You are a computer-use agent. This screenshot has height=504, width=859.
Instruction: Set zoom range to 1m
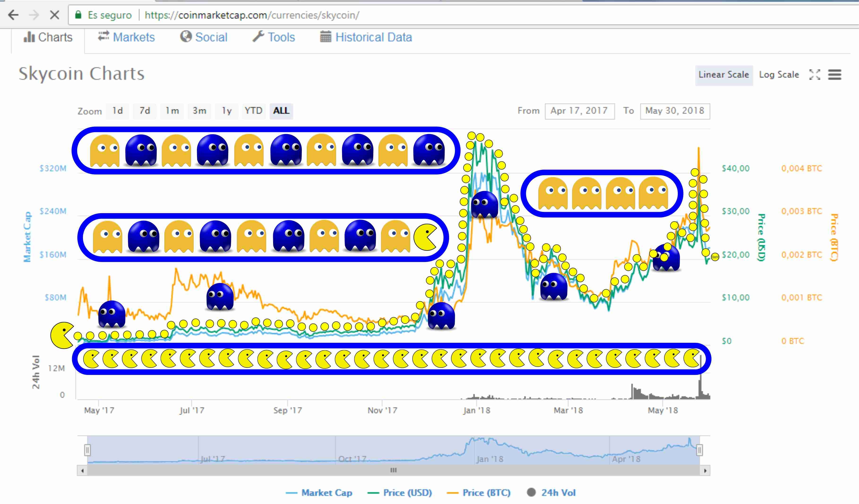pyautogui.click(x=172, y=111)
